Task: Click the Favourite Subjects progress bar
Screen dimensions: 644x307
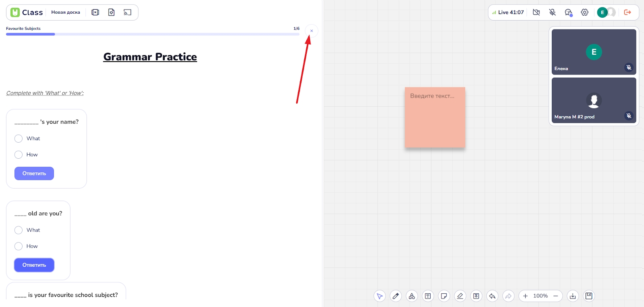Action: tap(153, 34)
